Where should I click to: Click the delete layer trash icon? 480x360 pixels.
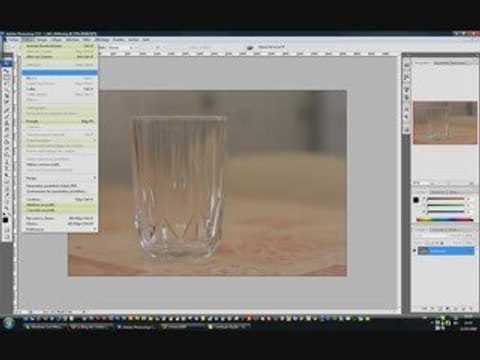click(x=471, y=308)
